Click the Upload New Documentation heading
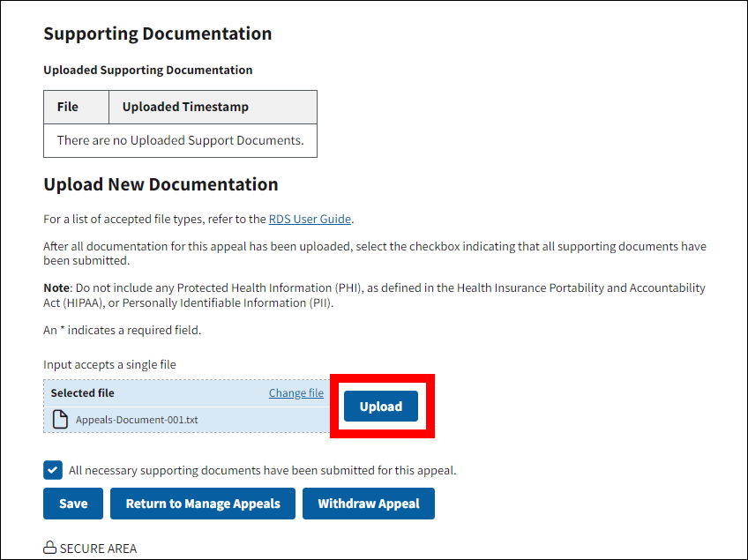 point(161,184)
